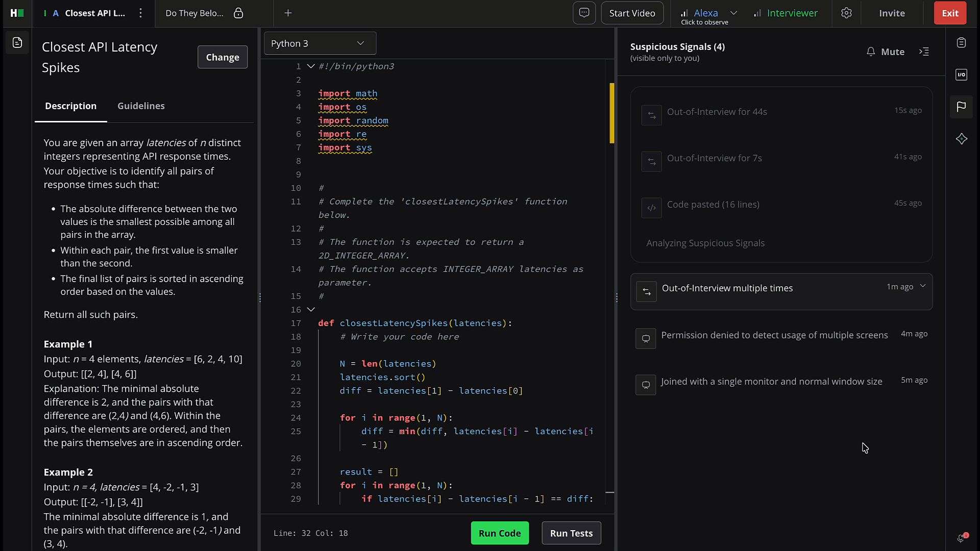Open the Alexa observer dropdown
Image resolution: width=980 pixels, height=551 pixels.
[x=734, y=13]
